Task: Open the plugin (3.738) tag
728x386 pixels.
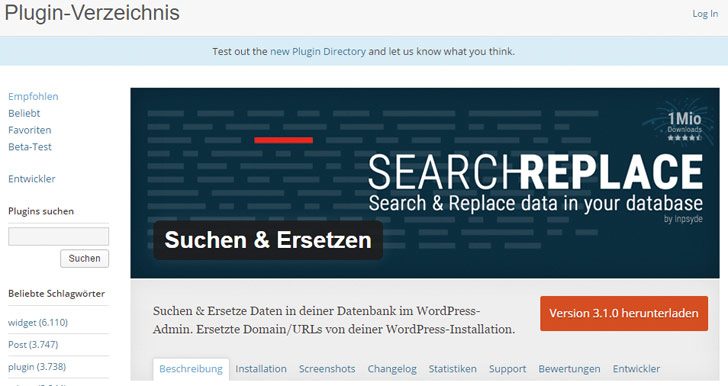Action: click(37, 366)
